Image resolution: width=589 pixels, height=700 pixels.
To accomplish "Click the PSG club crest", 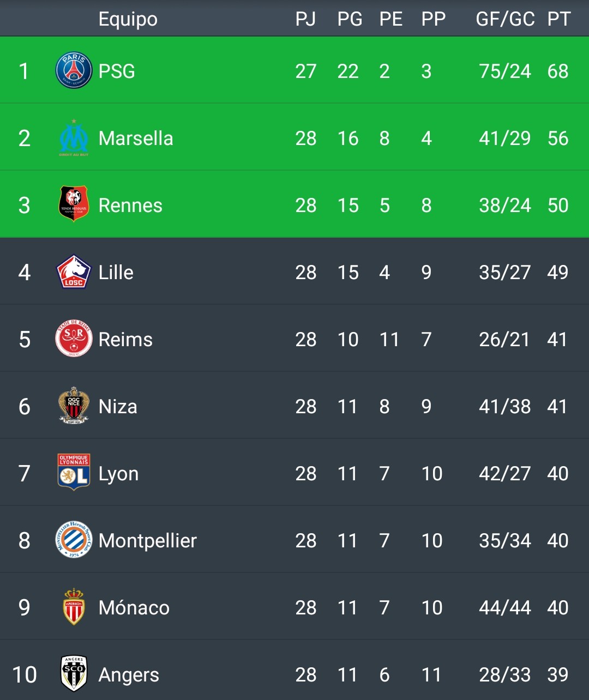I will pyautogui.click(x=74, y=71).
